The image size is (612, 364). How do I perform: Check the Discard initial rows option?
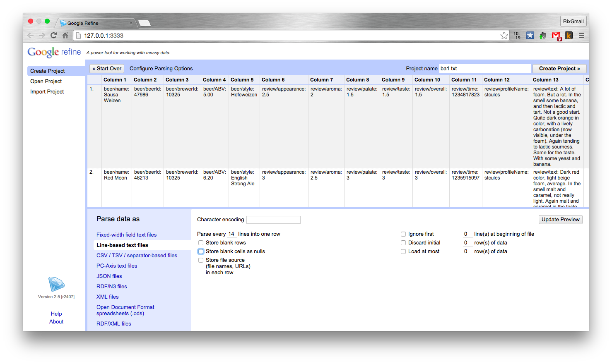[x=403, y=243]
